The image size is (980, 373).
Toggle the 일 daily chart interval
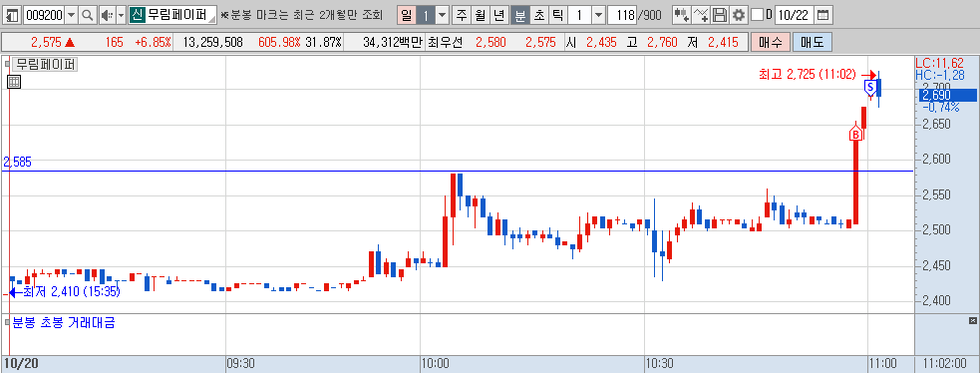pos(406,15)
